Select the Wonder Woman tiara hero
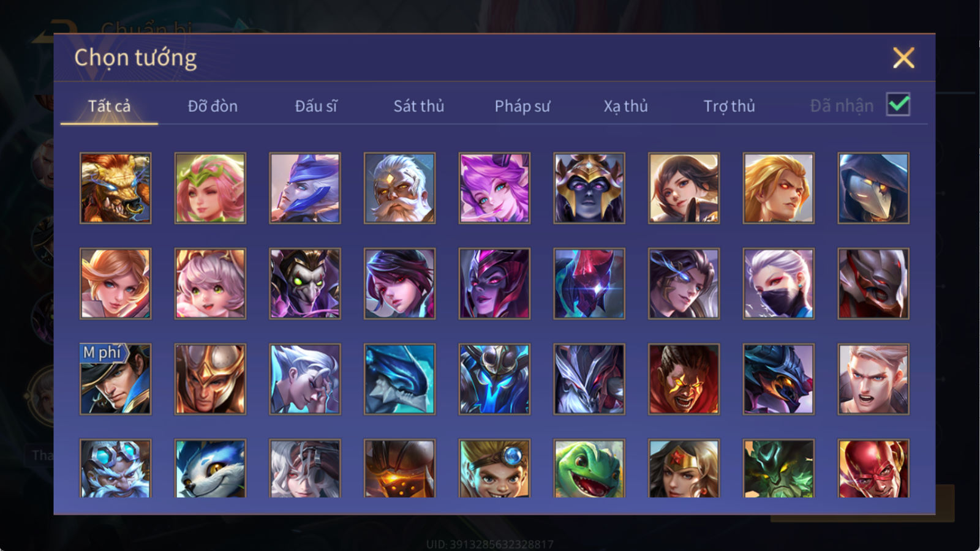The width and height of the screenshot is (980, 551). coord(684,468)
